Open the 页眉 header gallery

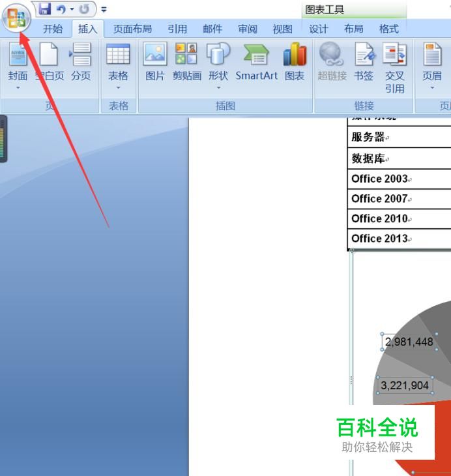point(432,61)
